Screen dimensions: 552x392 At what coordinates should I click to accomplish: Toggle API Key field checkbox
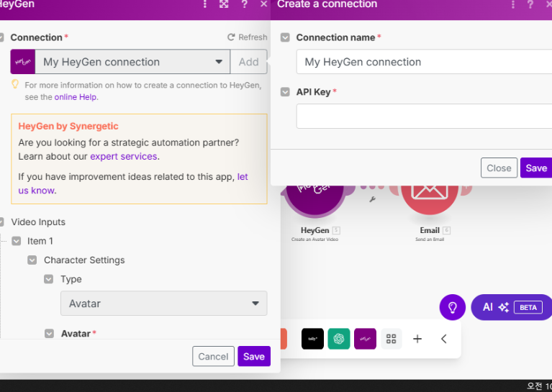285,92
